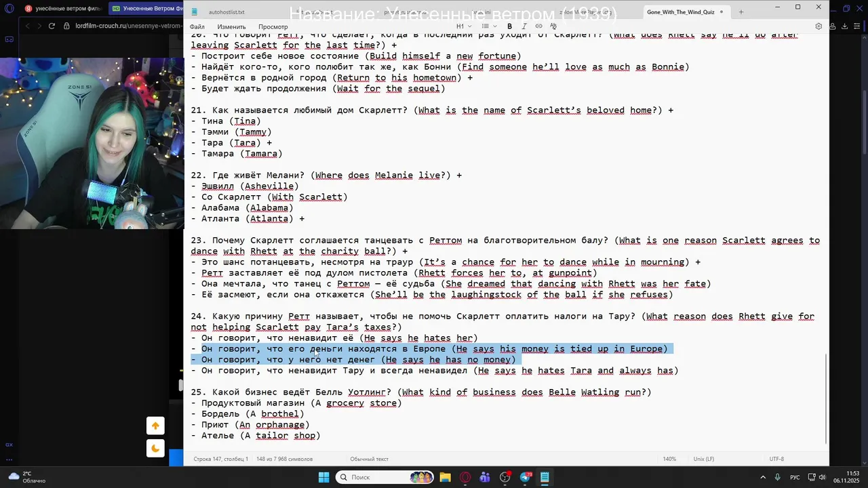Open the Файл menu
Screen dimensions: 868x488
(x=197, y=27)
